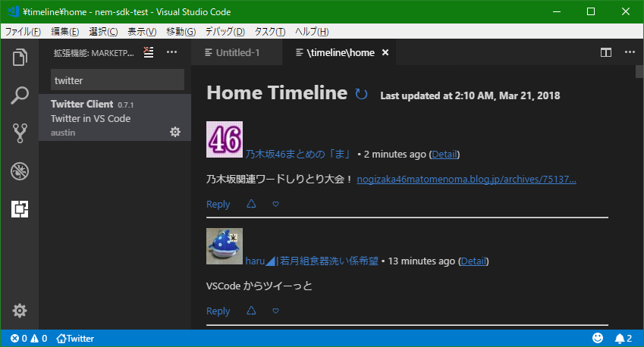Open the Source Control view

point(20,133)
